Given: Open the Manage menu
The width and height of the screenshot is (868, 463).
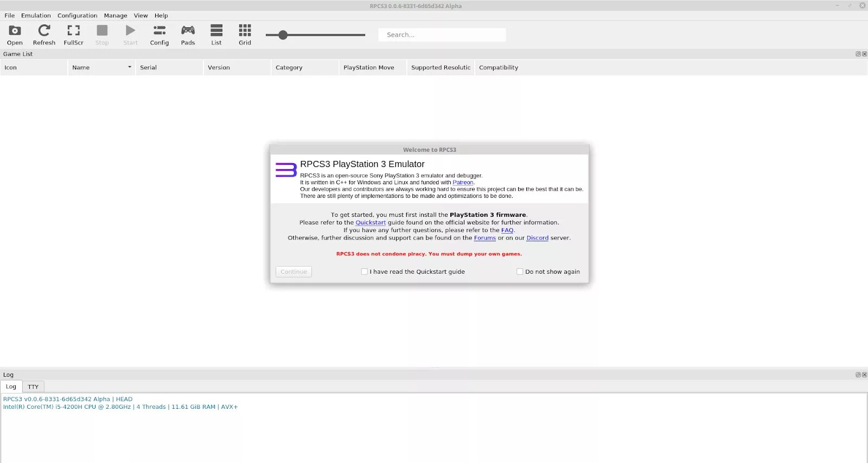Looking at the screenshot, I should click(116, 16).
